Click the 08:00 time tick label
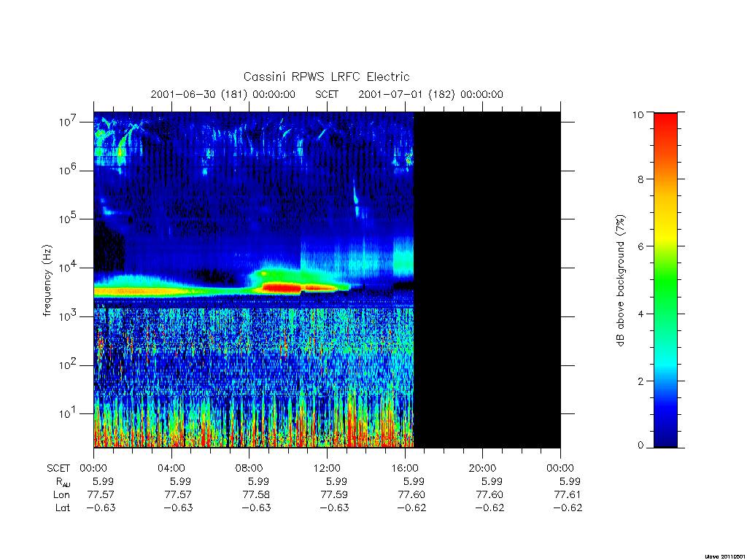747x560 pixels. pyautogui.click(x=249, y=468)
